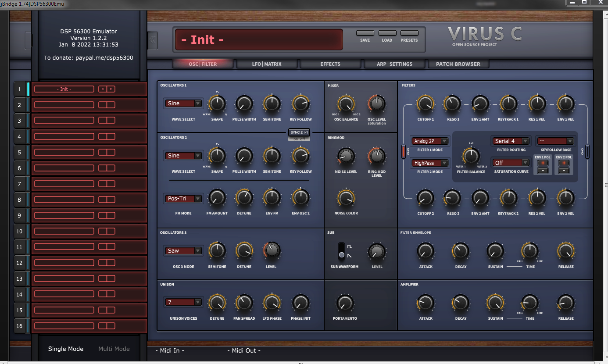
Task: Click Filter Envelope Attack knob
Action: [x=426, y=251]
